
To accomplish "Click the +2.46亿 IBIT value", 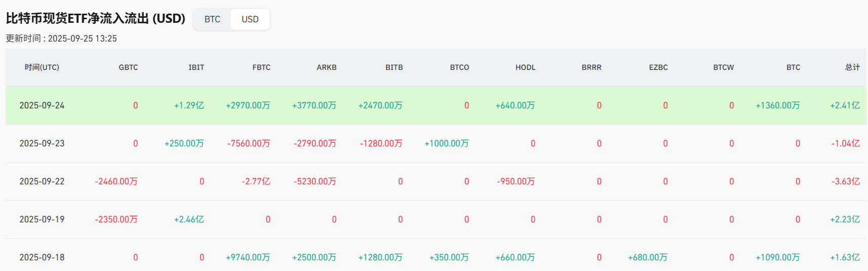I will click(189, 219).
